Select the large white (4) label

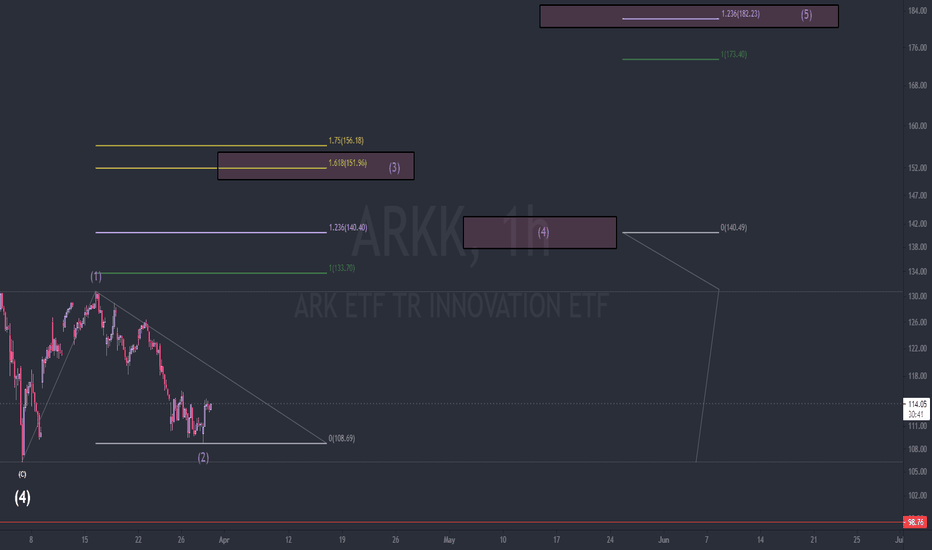(23, 497)
